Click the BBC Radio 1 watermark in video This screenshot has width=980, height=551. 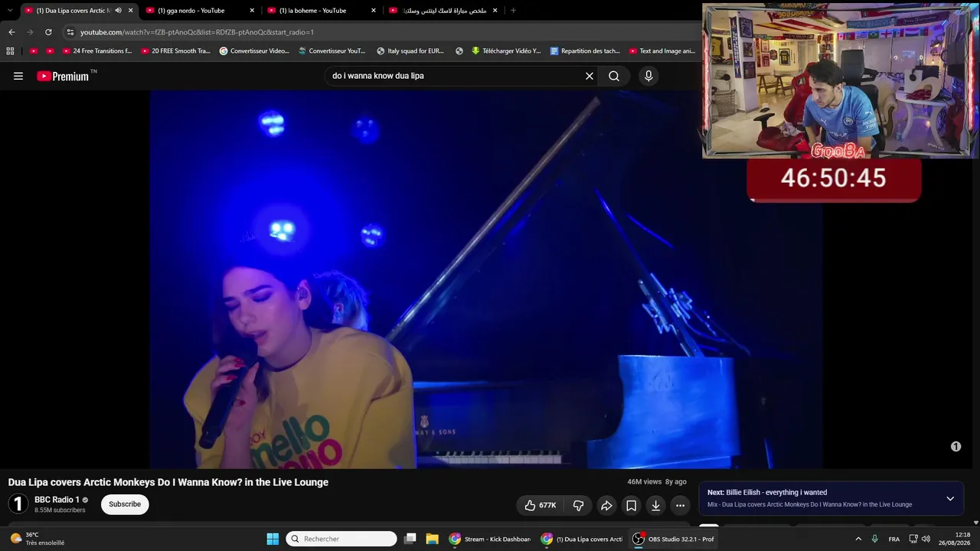point(955,446)
